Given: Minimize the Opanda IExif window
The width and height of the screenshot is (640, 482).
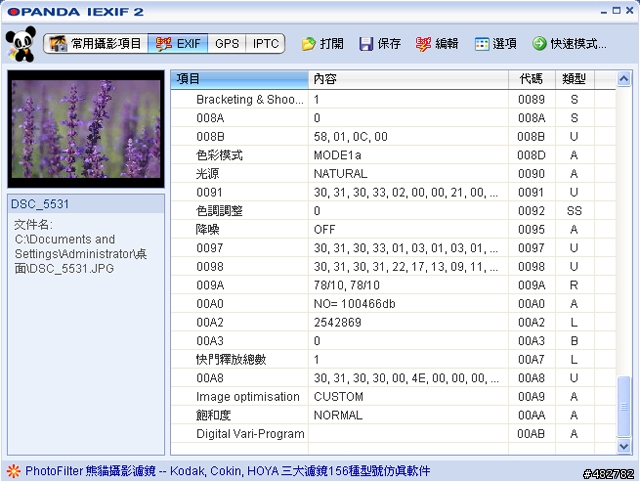Looking at the screenshot, I should coord(604,11).
